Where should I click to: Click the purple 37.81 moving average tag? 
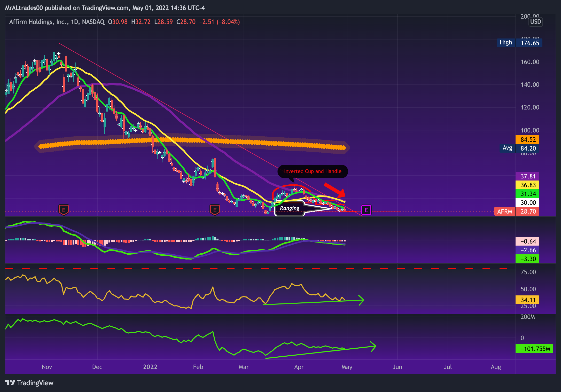(x=527, y=176)
